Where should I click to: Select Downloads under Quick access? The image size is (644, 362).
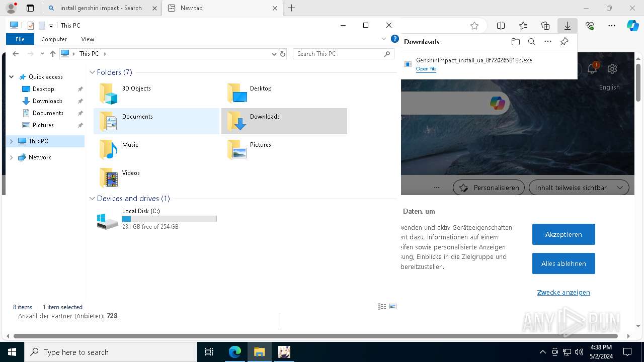pyautogui.click(x=47, y=101)
